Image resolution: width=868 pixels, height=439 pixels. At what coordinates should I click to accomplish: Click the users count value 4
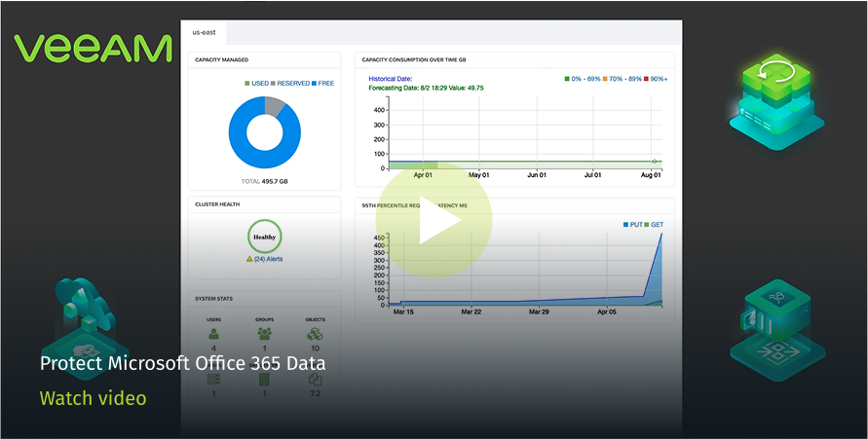coord(213,348)
